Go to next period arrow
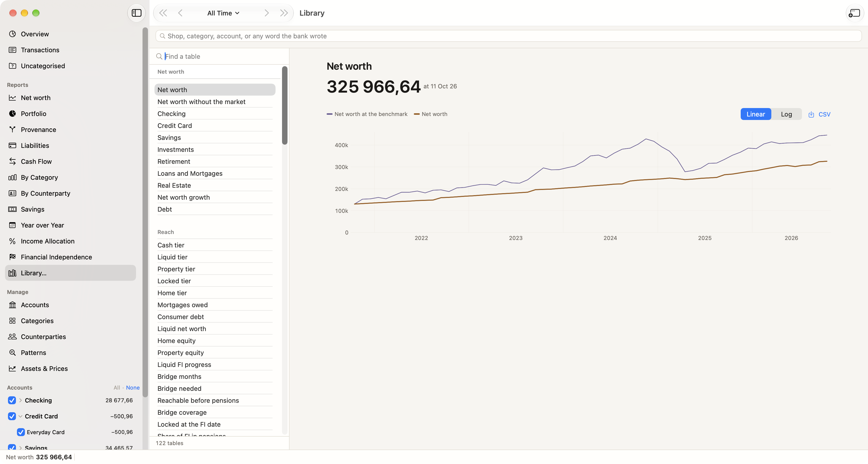The image size is (868, 464). 267,13
